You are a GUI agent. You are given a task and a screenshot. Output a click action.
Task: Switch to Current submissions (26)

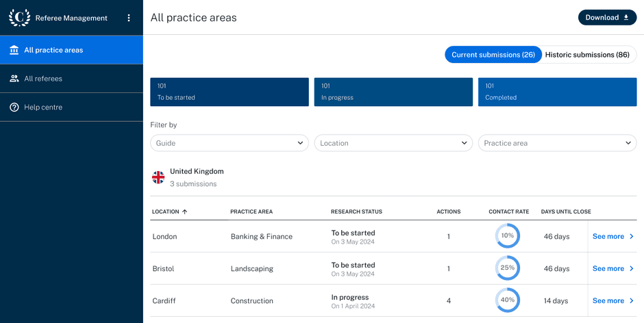(x=493, y=55)
